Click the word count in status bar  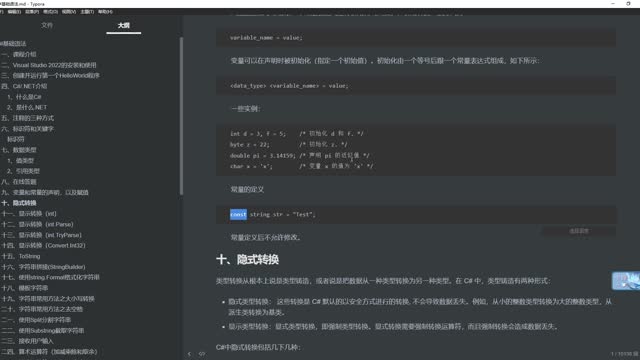625,354
